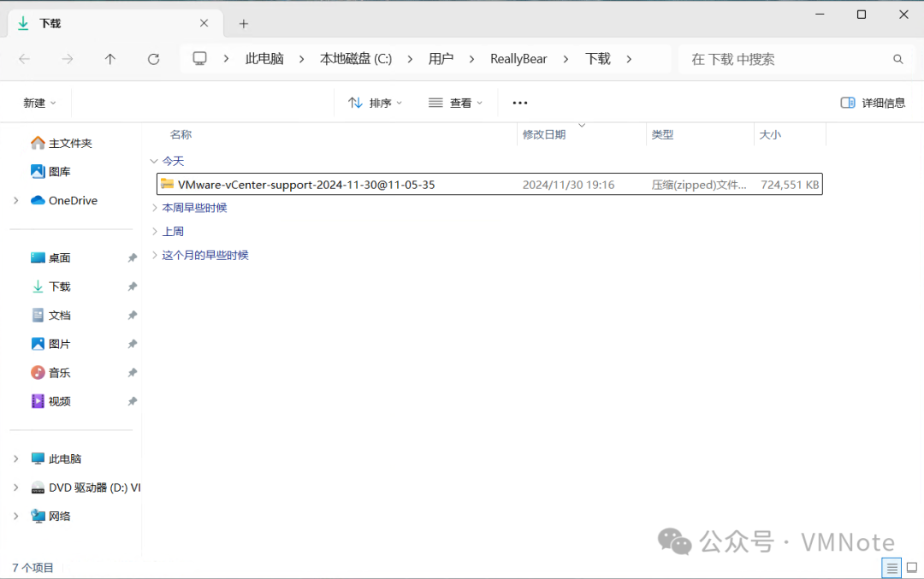Select 此电脑 in the sidebar tree
This screenshot has width=924, height=579.
click(x=56, y=458)
